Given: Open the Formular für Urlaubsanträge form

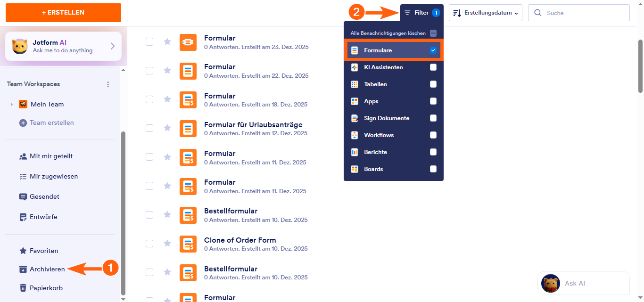Looking at the screenshot, I should 253,125.
